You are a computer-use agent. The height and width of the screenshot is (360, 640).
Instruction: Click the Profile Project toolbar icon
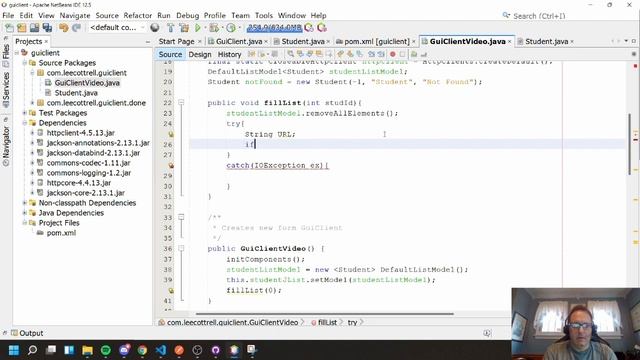coord(231,28)
